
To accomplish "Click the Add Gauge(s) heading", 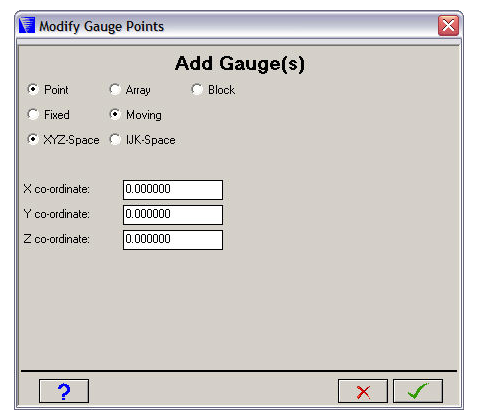I will coord(240,63).
